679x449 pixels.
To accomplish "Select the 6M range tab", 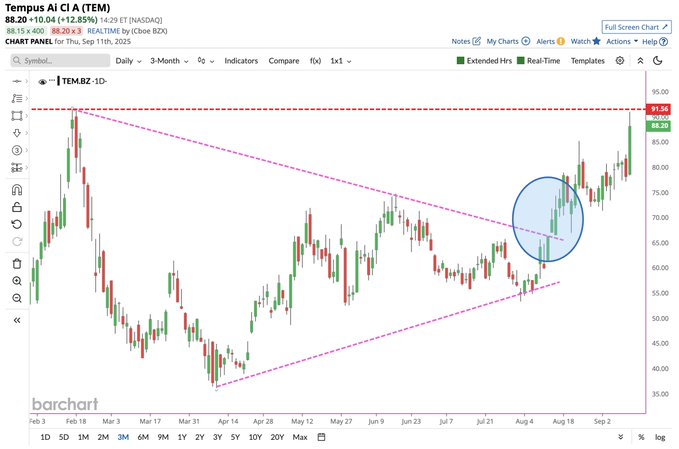I will (x=143, y=437).
